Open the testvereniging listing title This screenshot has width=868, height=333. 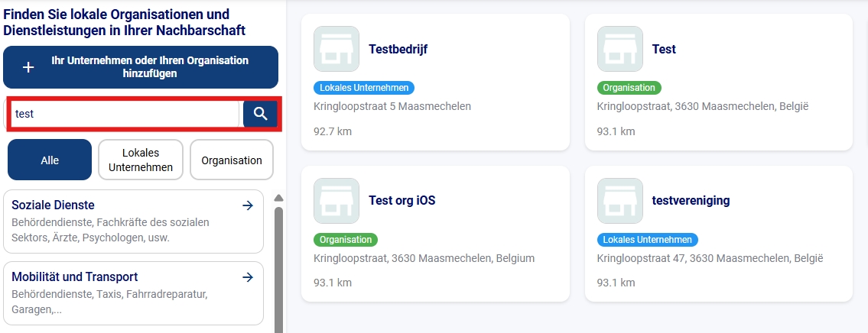coord(691,201)
